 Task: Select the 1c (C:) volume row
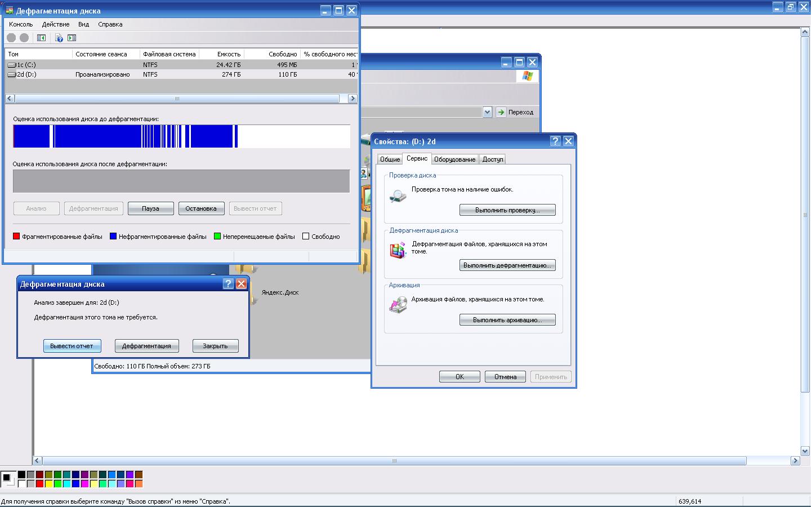181,65
